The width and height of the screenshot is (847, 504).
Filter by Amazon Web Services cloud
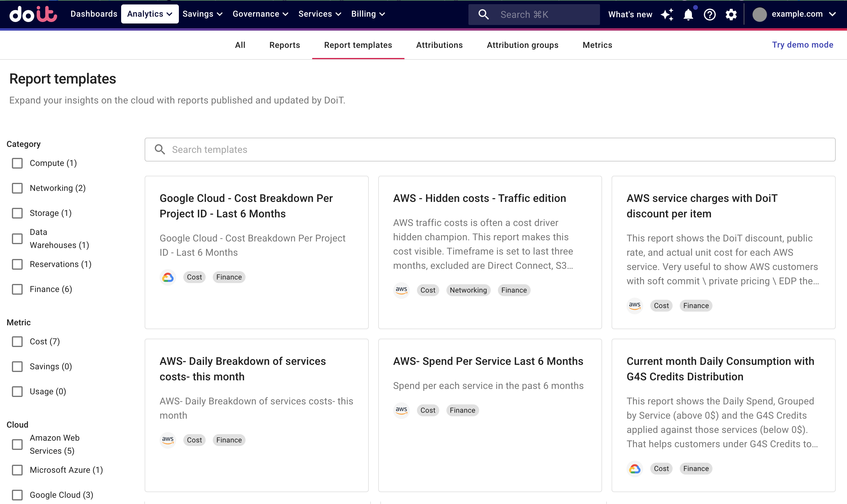click(17, 444)
